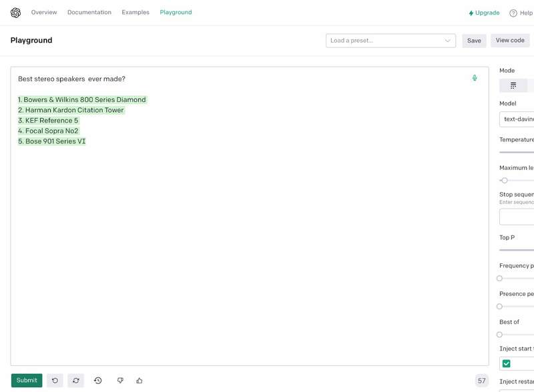This screenshot has height=392, width=534.
Task: Click the Save button
Action: point(474,41)
